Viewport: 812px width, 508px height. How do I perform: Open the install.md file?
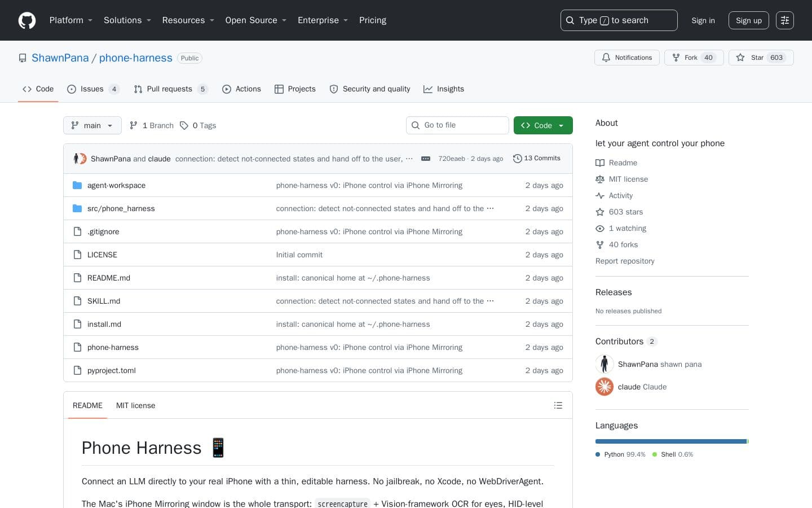tap(104, 324)
